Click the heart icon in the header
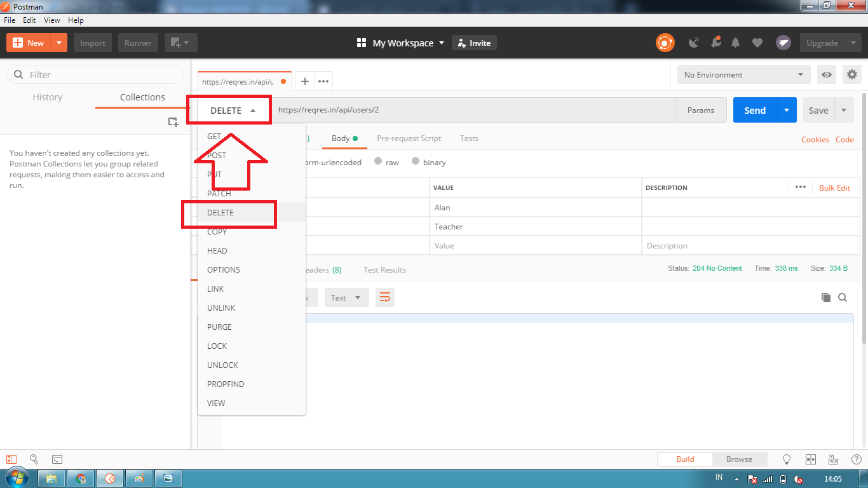This screenshot has height=488, width=868. tap(757, 43)
